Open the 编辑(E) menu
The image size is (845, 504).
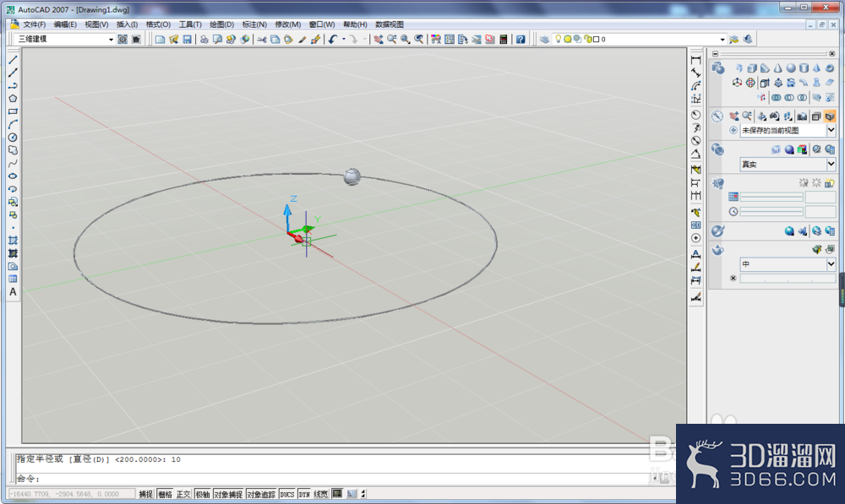[x=65, y=24]
